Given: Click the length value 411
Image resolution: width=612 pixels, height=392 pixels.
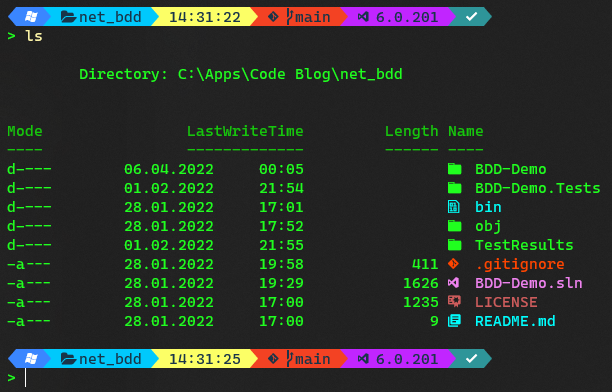Looking at the screenshot, I should 425,264.
